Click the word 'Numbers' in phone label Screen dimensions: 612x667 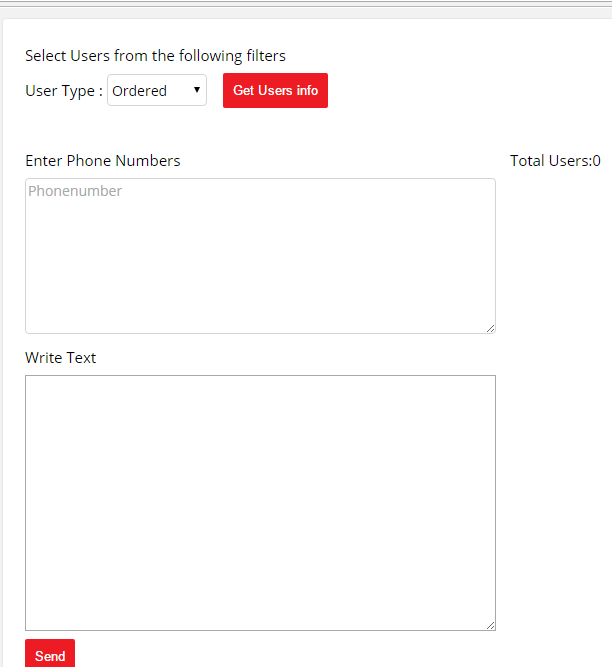coord(148,161)
